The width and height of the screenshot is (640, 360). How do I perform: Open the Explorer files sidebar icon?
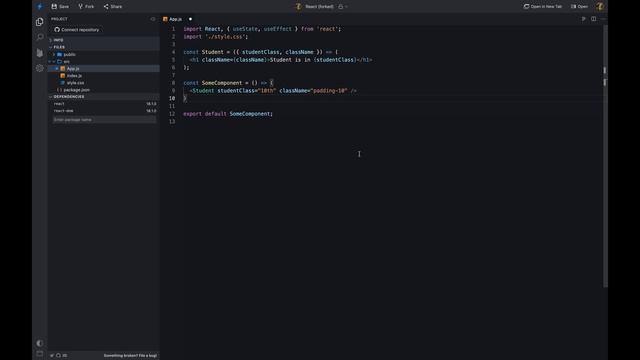point(40,22)
